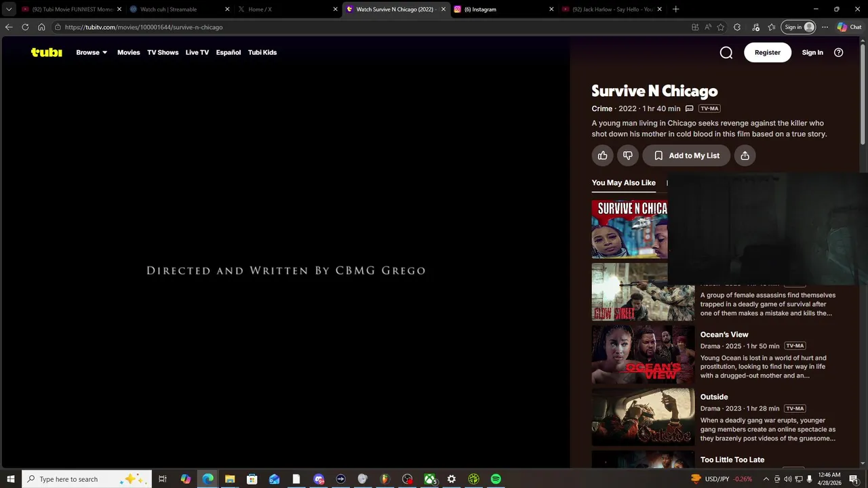
Task: Open browser Extensions puzzle icon
Action: point(737,27)
